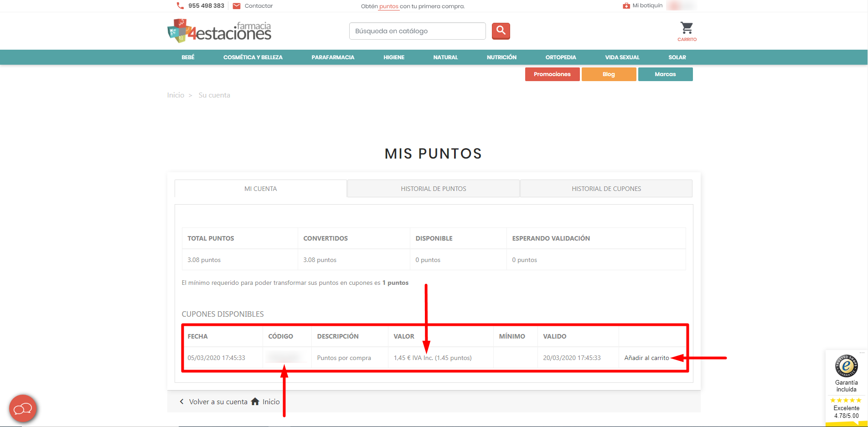The height and width of the screenshot is (427, 868).
Task: Click the Búsqueda en catálogo search field
Action: (417, 31)
